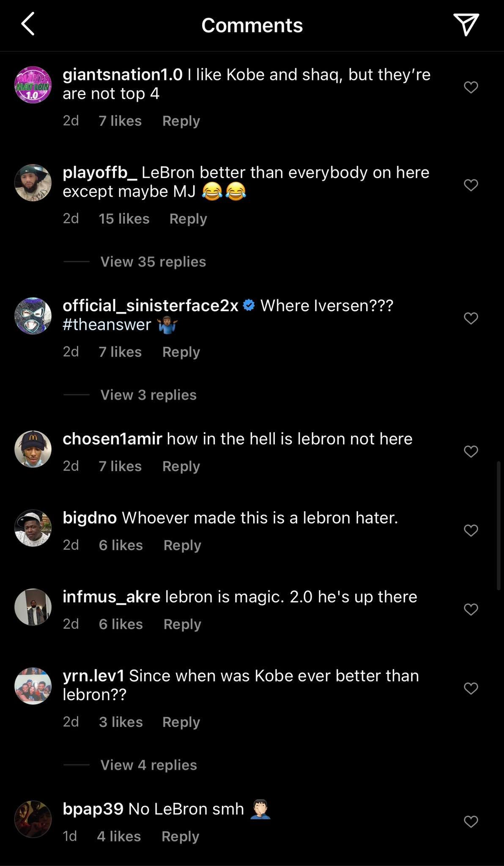The image size is (504, 866).
Task: Open playoffb_'s profile picture
Action: tap(33, 183)
